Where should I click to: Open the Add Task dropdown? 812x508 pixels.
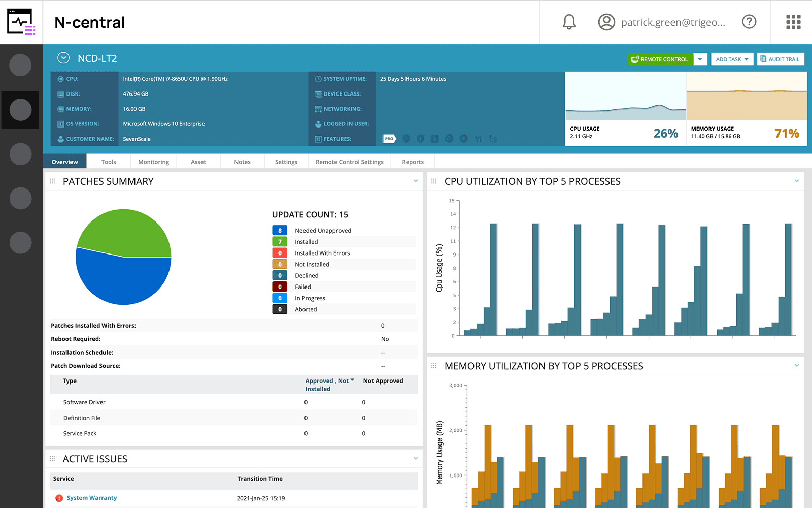(732, 59)
